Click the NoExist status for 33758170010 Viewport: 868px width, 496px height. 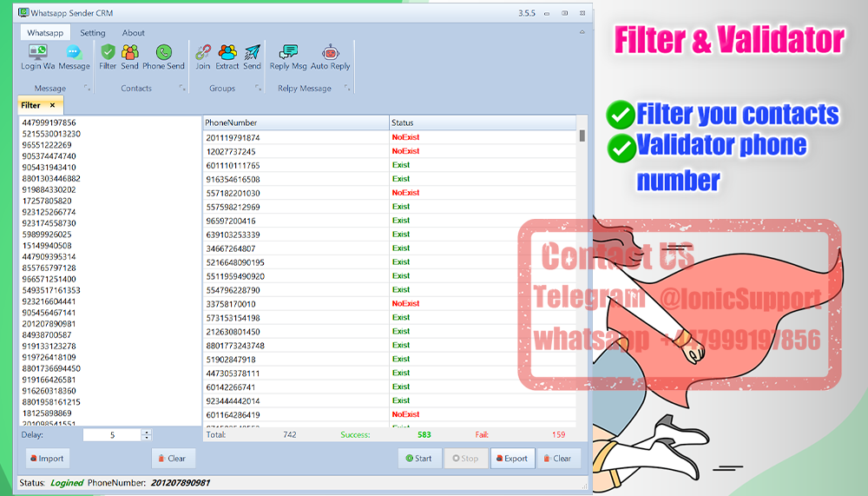pos(405,304)
